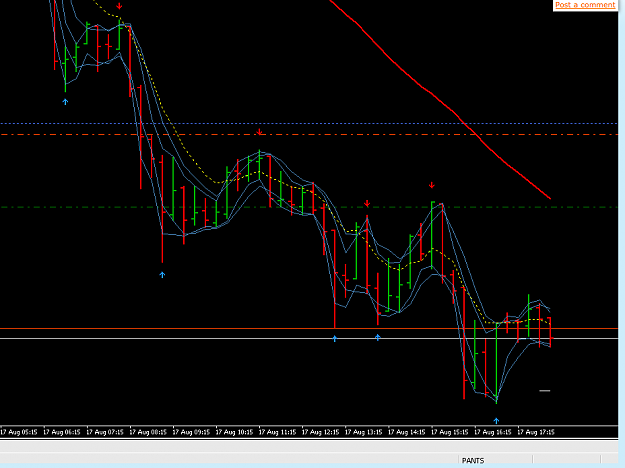Screen dimensions: 625x468
Task: Select the 17 Aug 08:15 time label
Action: pos(148,432)
